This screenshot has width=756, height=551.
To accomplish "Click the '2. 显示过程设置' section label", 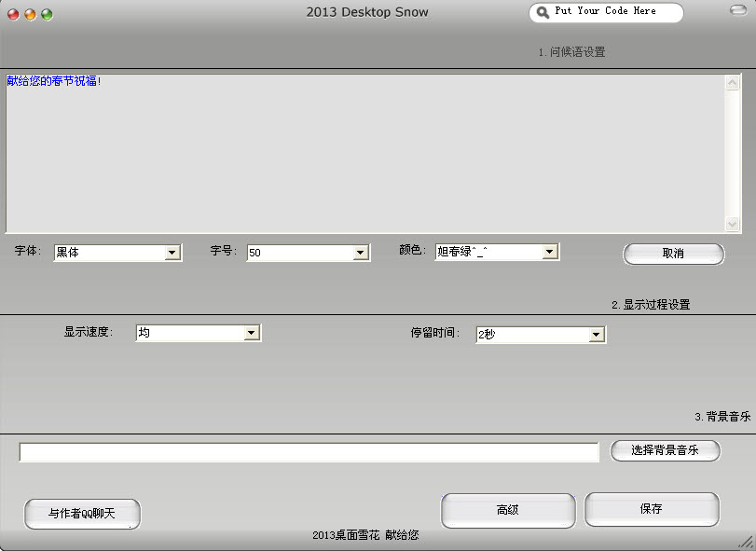I will pyautogui.click(x=651, y=305).
